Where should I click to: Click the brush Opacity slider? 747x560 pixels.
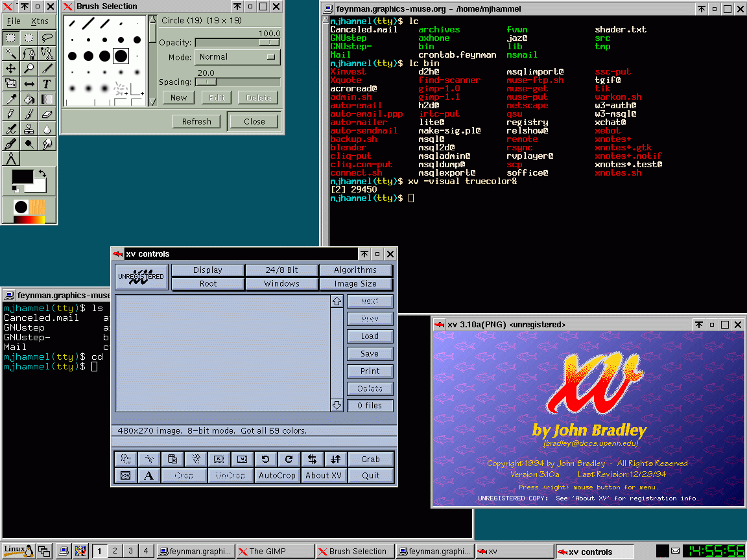click(237, 42)
